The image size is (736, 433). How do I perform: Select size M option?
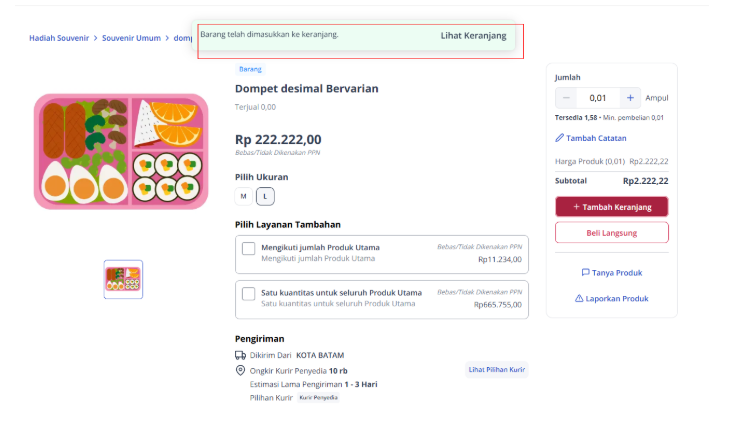point(244,196)
